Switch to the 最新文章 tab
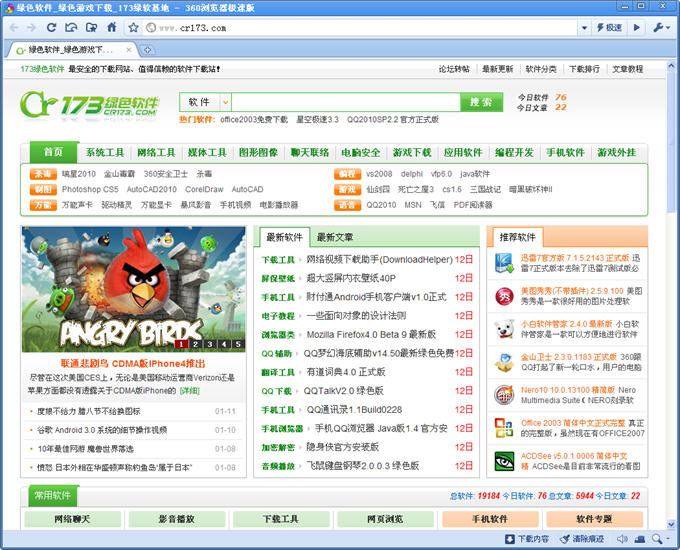 pos(334,237)
